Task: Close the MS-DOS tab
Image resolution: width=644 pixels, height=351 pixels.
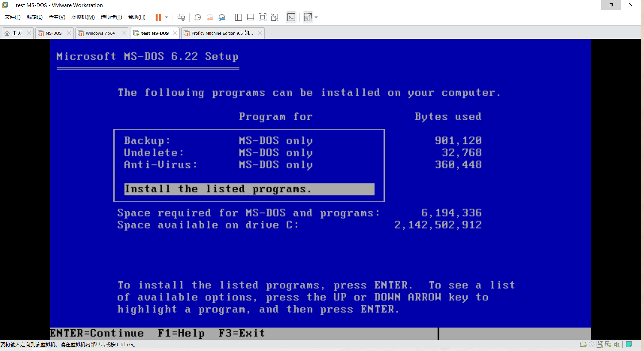Action: click(69, 33)
